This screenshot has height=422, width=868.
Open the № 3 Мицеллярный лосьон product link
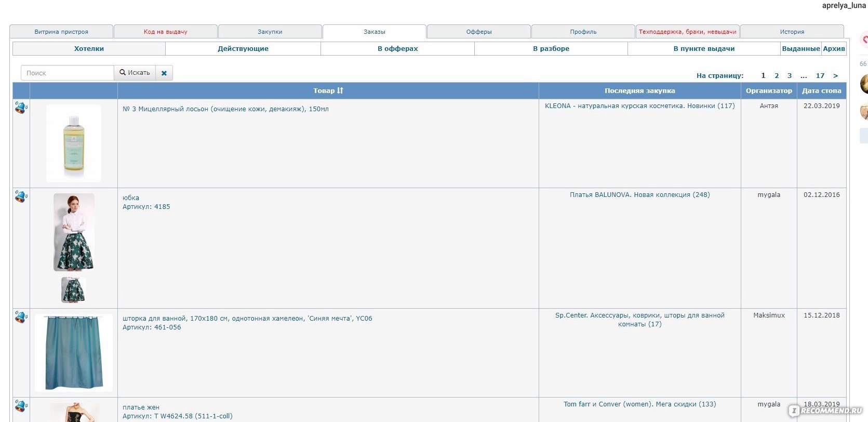[225, 109]
